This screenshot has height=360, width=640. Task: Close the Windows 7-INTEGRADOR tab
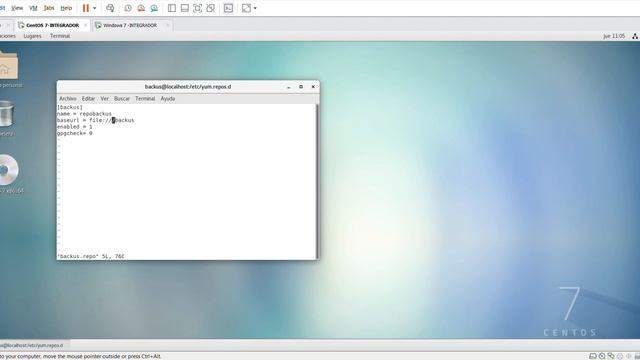167,25
